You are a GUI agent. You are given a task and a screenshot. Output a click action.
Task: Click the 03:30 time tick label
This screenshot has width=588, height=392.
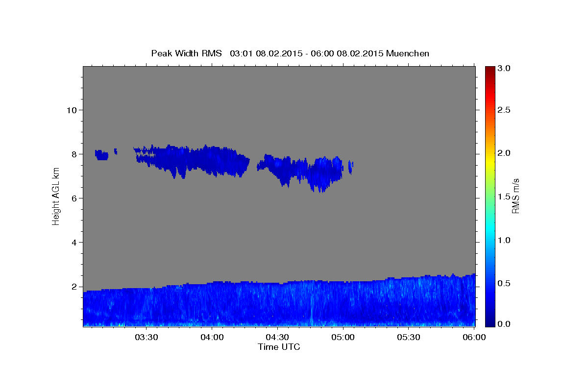coord(147,337)
